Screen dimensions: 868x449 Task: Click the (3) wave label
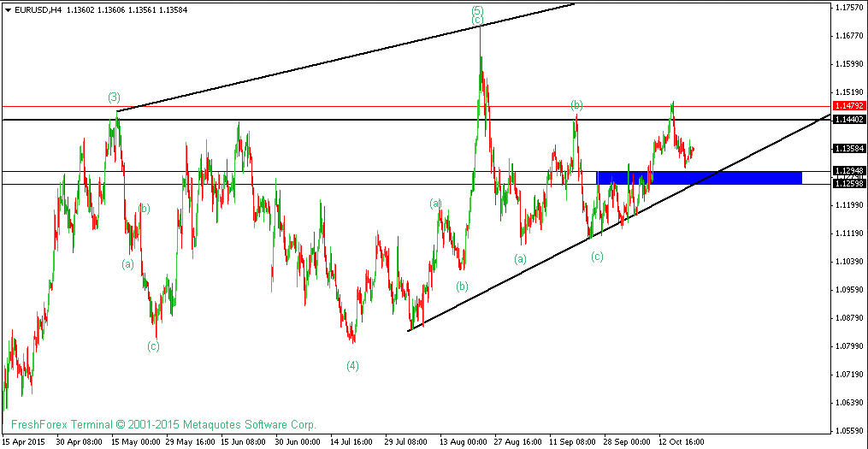(x=114, y=98)
